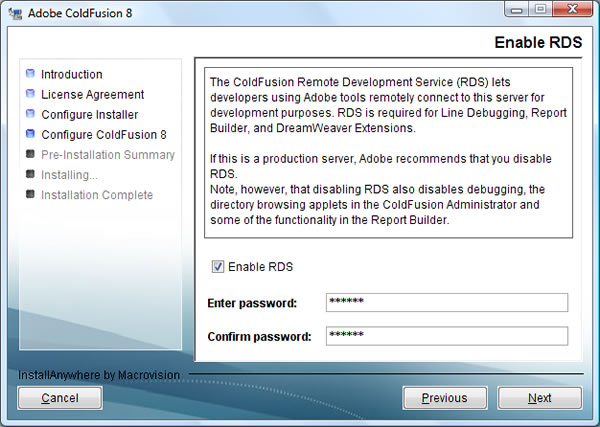Select the Installing... step label

click(x=69, y=175)
